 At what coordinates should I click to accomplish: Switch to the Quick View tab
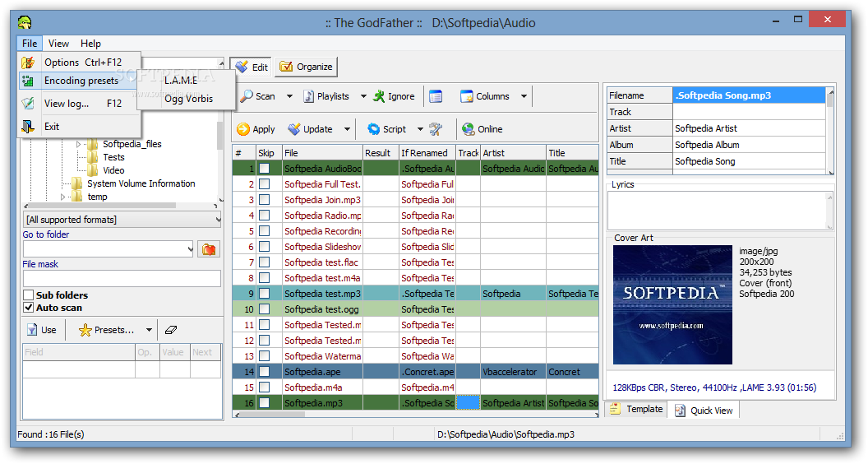click(704, 411)
